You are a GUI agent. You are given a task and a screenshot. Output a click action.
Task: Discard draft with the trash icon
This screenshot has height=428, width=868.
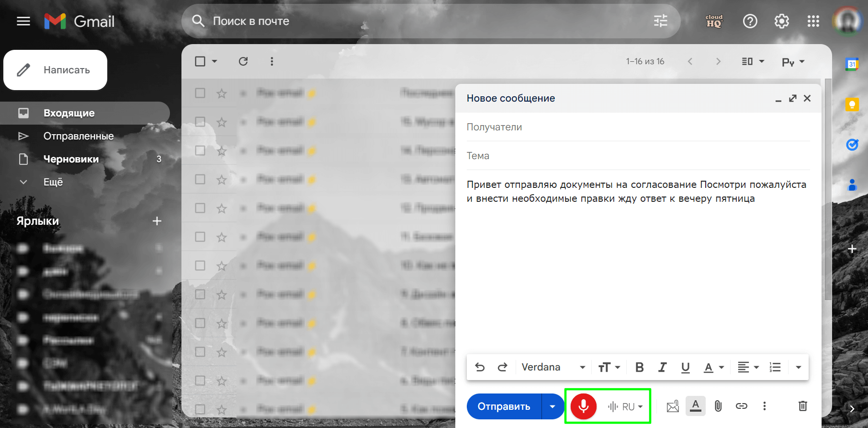coord(803,406)
